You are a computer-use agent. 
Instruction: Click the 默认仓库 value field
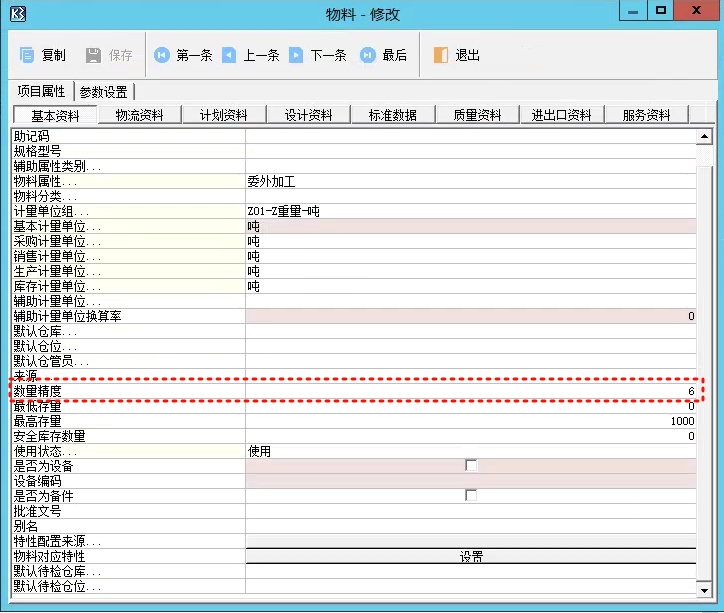[471, 331]
